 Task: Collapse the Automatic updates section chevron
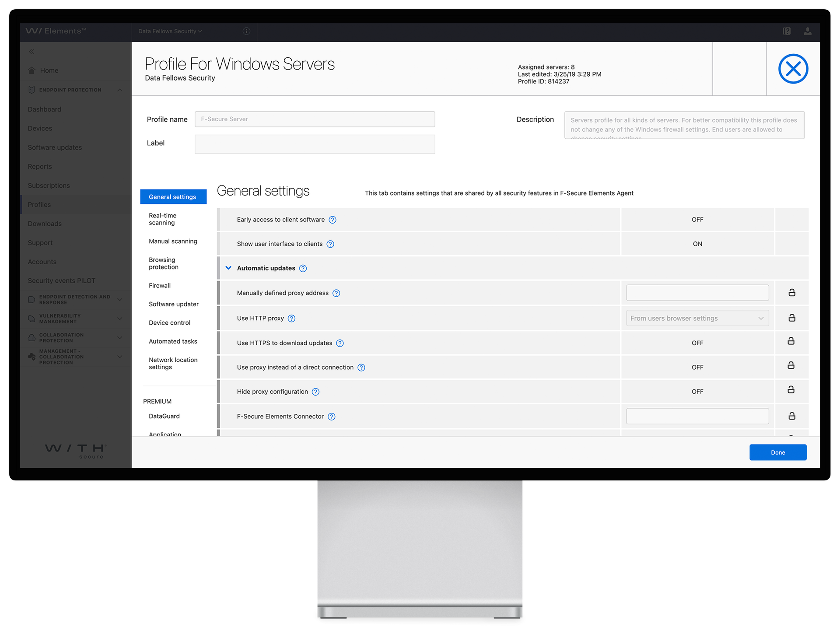point(228,268)
